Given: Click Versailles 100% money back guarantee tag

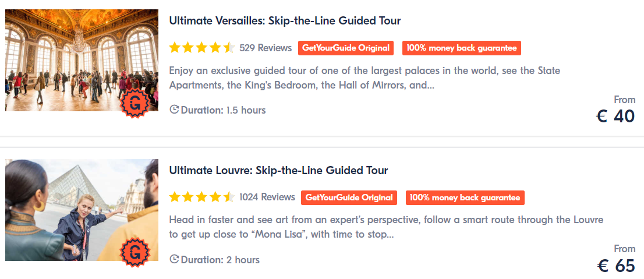Looking at the screenshot, I should coord(462,48).
